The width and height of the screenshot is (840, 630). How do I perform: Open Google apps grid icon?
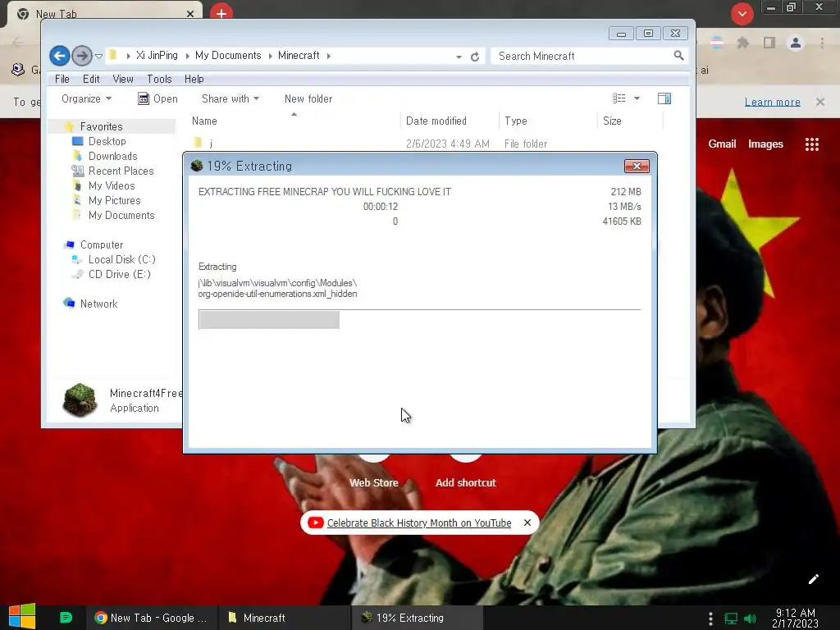(x=811, y=144)
